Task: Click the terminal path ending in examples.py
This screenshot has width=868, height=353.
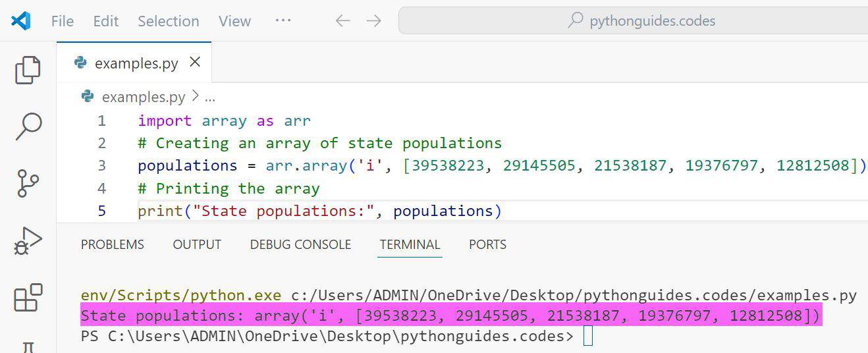Action: pyautogui.click(x=574, y=296)
